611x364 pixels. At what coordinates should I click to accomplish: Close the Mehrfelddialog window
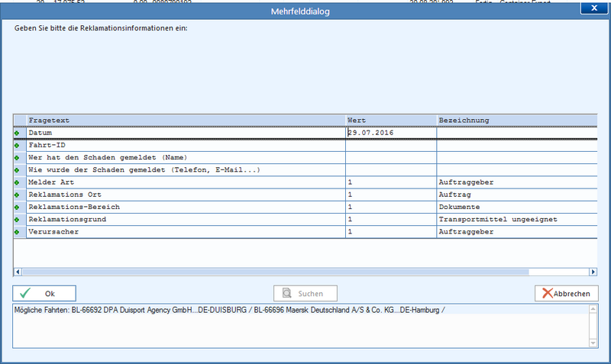point(594,8)
